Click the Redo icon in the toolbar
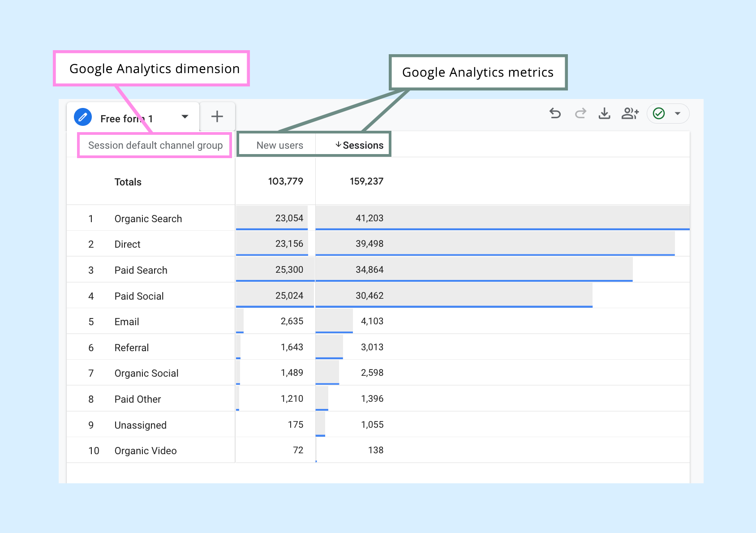 coord(580,114)
